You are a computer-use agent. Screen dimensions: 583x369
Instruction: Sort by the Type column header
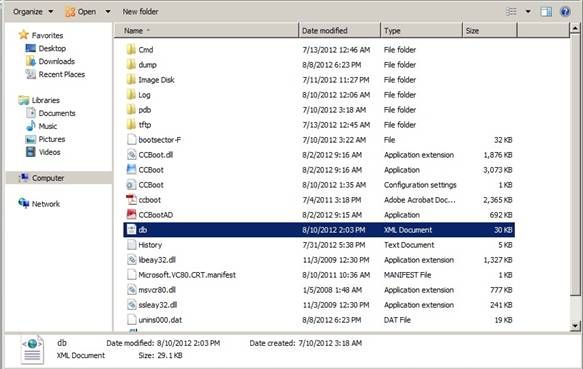422,31
